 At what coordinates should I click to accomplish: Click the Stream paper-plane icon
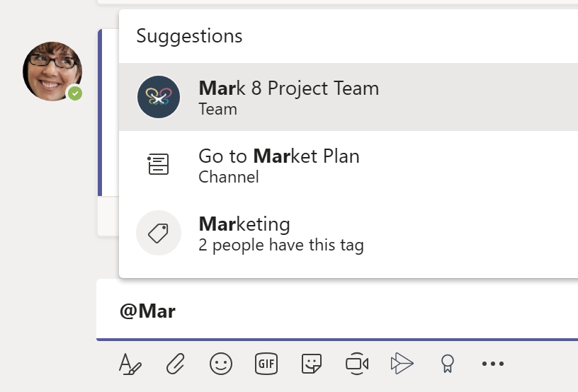click(402, 364)
